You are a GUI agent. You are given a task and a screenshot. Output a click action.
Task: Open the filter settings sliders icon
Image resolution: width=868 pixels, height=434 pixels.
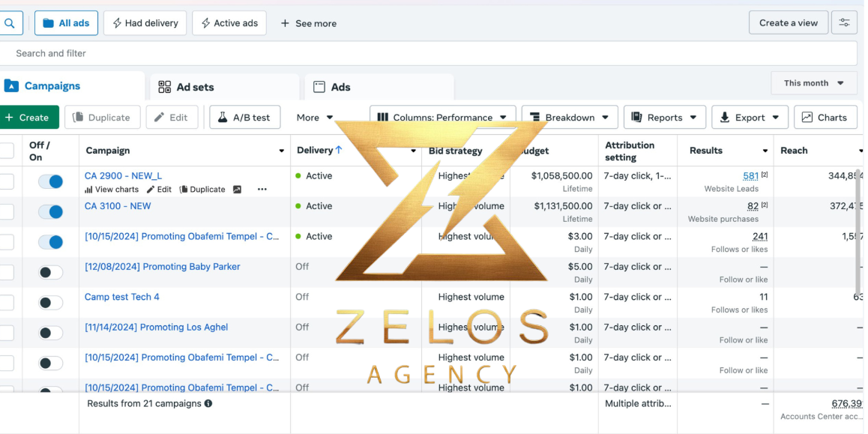[844, 22]
